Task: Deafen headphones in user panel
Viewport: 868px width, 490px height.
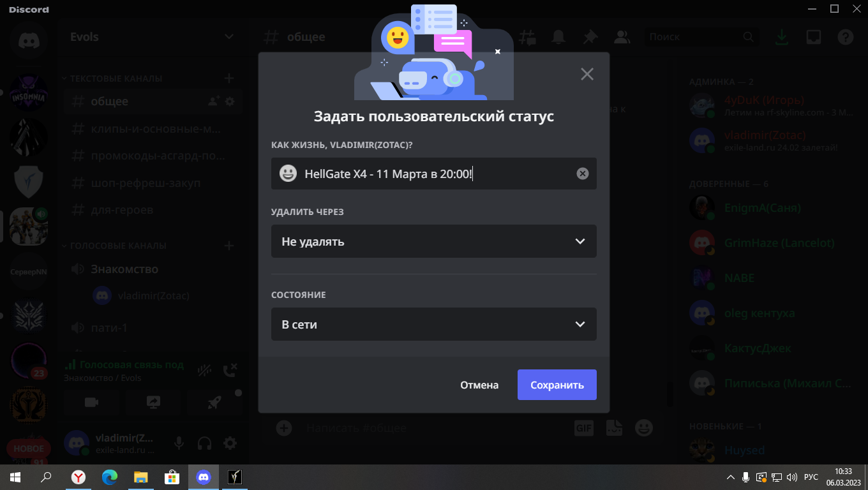Action: (x=205, y=443)
